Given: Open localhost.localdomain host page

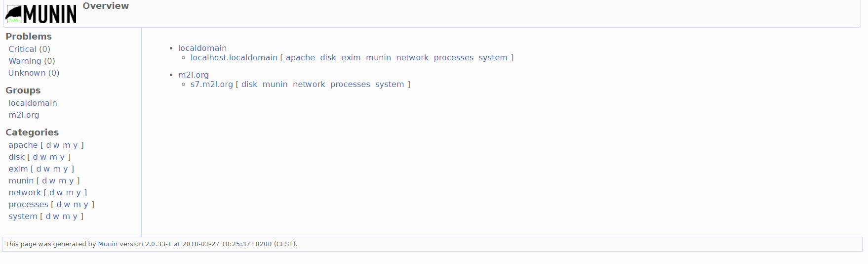Looking at the screenshot, I should coord(234,57).
